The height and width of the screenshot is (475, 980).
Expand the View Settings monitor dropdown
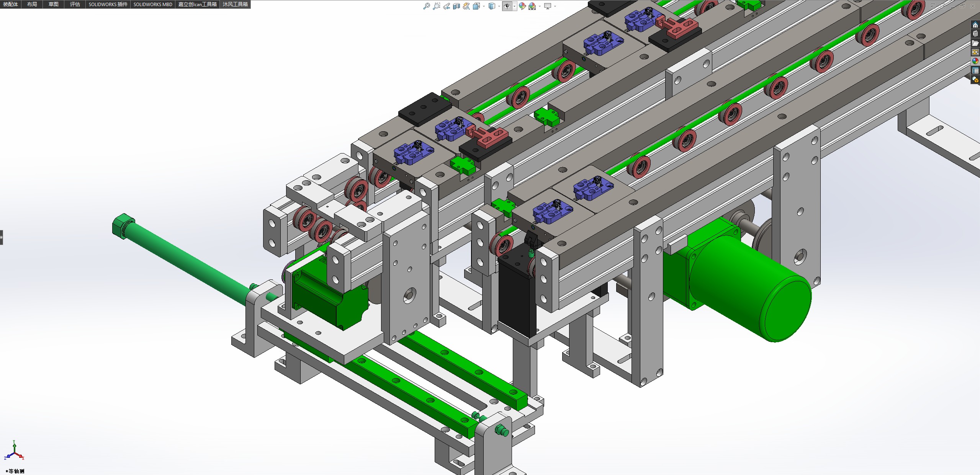pos(555,6)
